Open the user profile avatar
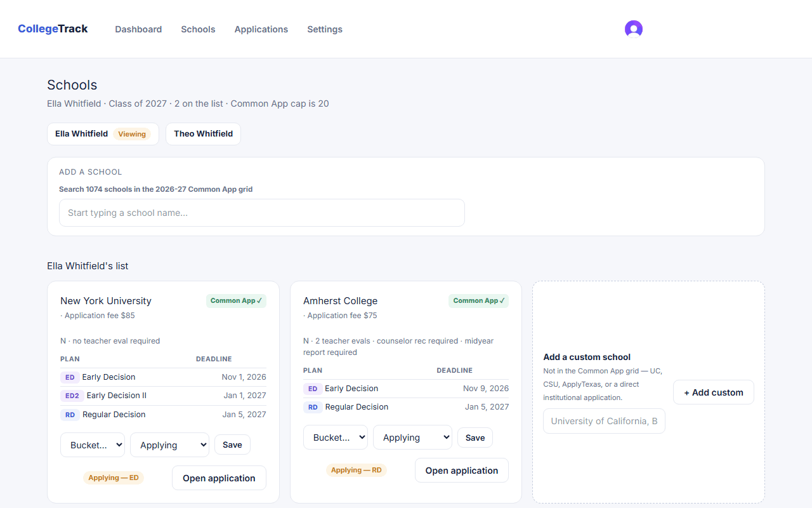Image resolution: width=812 pixels, height=508 pixels. point(634,29)
